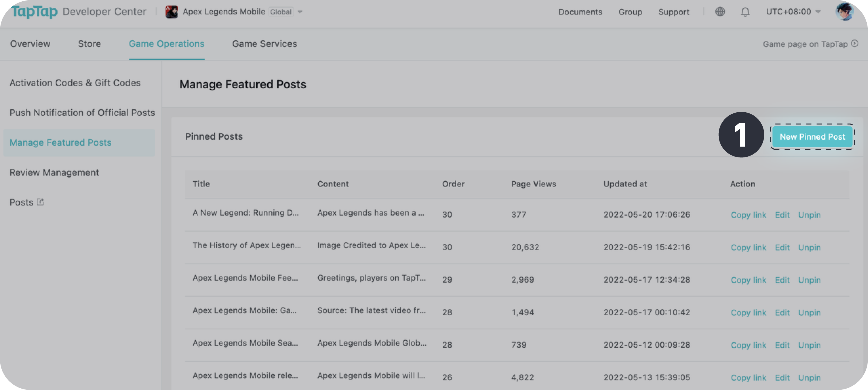Click content 'Source: The latest video fr...'
Image resolution: width=868 pixels, height=390 pixels.
tap(371, 310)
